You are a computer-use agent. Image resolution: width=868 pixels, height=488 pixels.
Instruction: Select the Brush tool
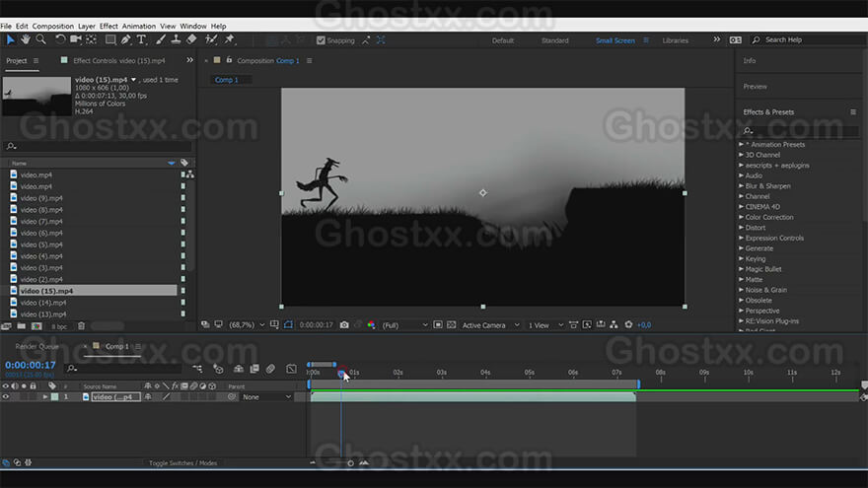coord(161,39)
